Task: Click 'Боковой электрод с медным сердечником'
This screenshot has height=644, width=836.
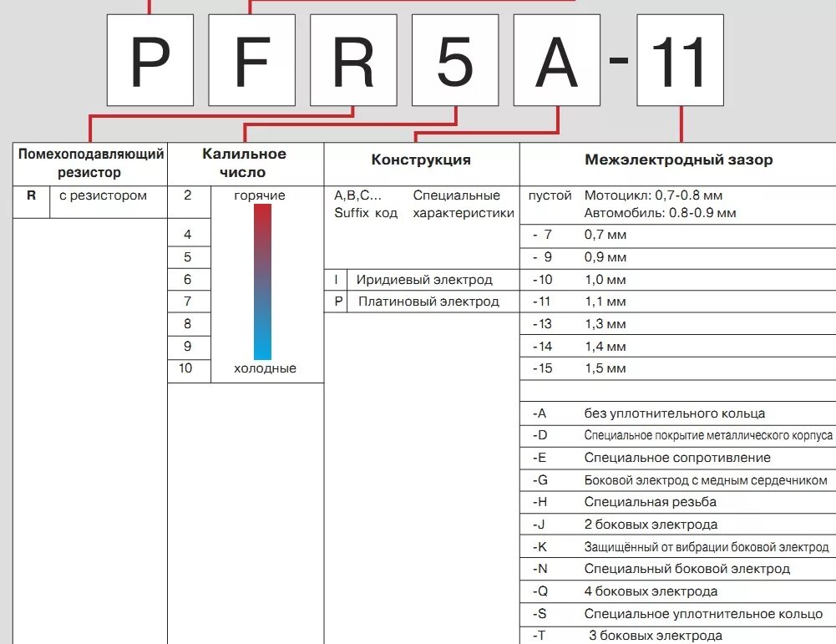Action: [x=706, y=480]
